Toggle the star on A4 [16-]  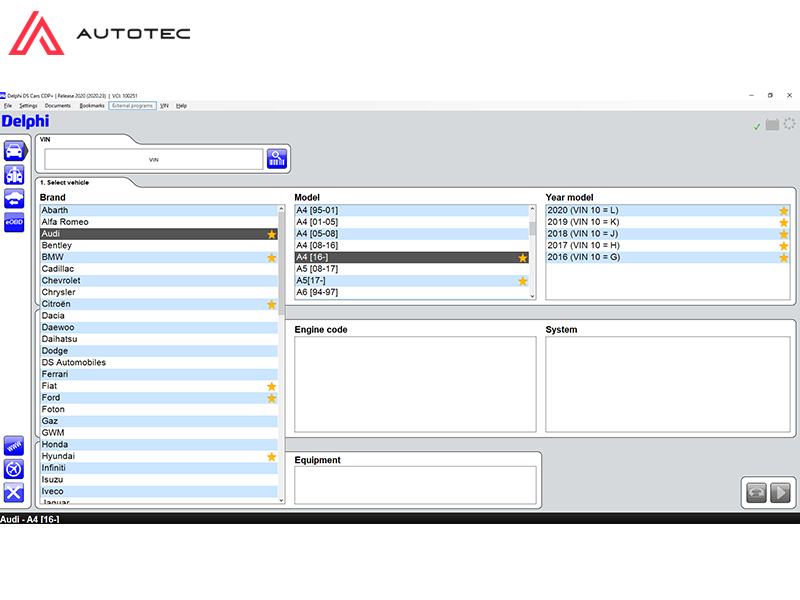tap(523, 258)
